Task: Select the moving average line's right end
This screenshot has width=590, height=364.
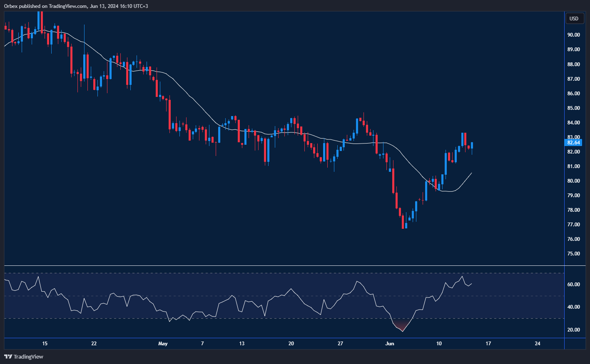Action: (471, 173)
